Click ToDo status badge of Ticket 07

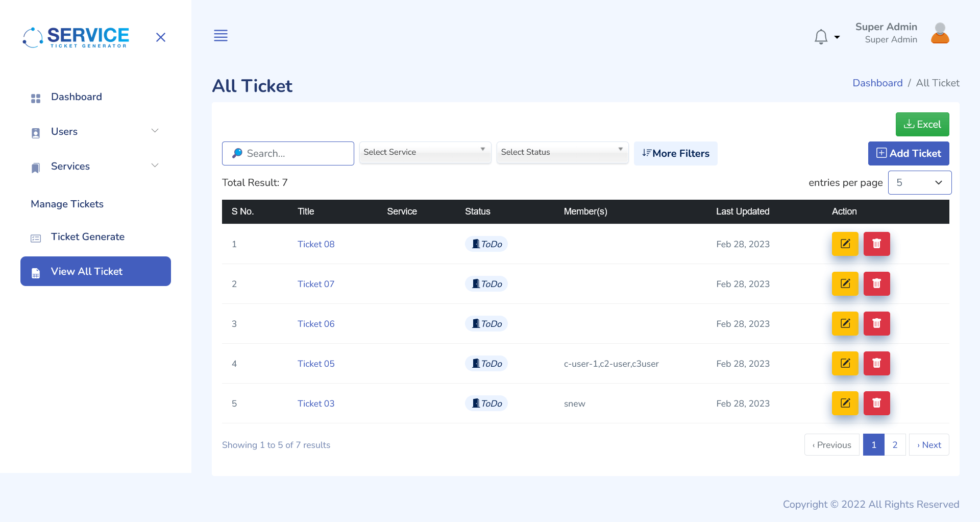pos(486,284)
